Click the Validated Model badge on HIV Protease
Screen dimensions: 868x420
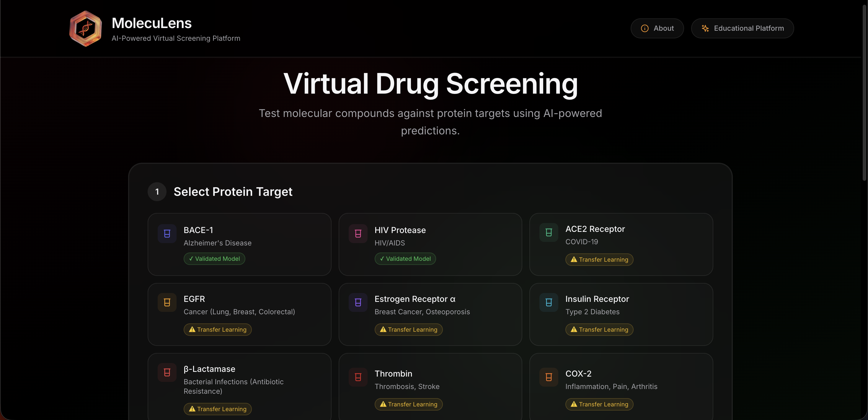[405, 258]
